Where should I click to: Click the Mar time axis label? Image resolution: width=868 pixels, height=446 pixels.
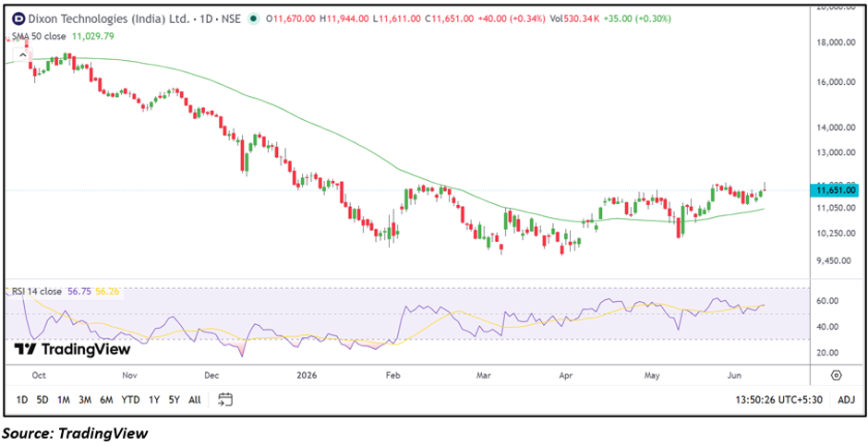point(484,376)
